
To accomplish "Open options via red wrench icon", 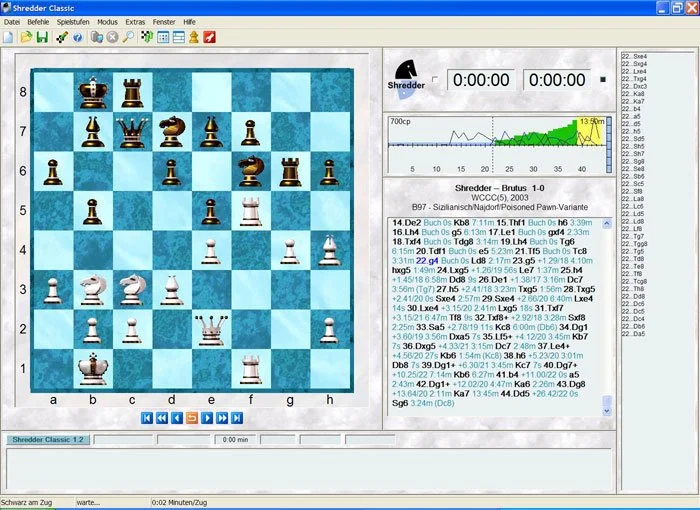I will pos(209,37).
